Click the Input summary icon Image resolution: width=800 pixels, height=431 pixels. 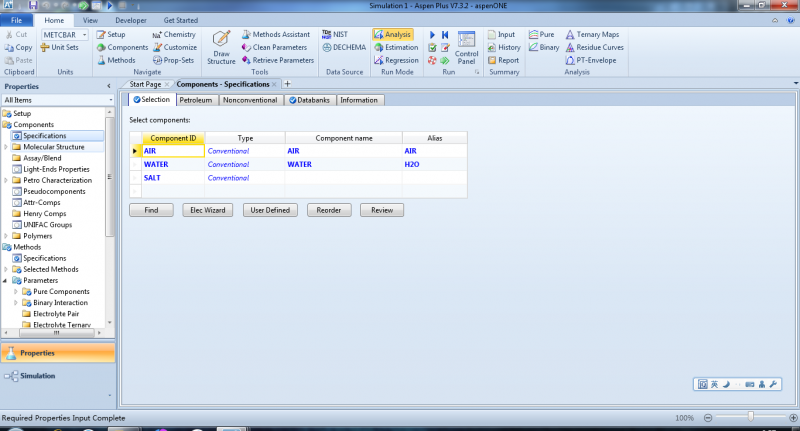[501, 34]
